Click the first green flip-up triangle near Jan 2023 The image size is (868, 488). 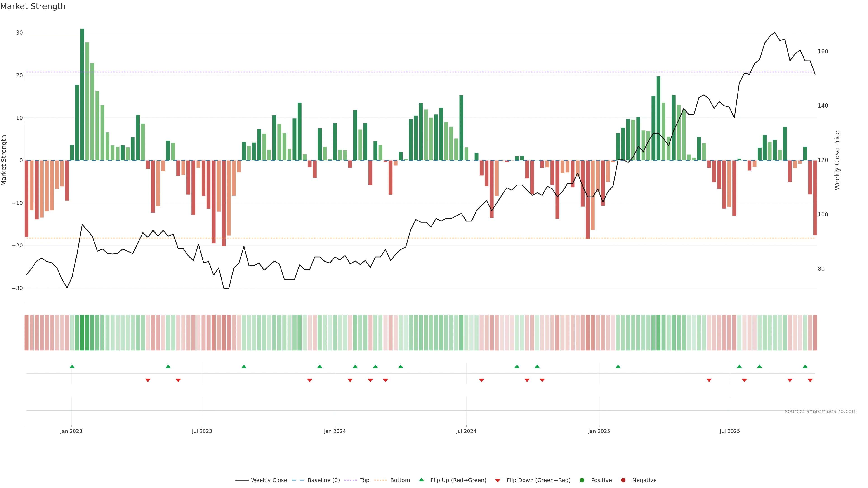[x=72, y=366]
